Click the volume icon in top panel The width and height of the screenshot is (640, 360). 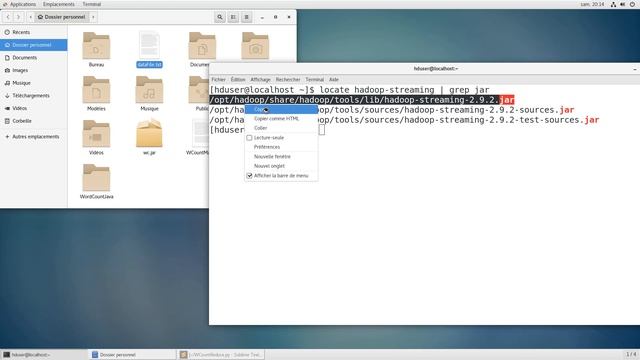(623, 4)
